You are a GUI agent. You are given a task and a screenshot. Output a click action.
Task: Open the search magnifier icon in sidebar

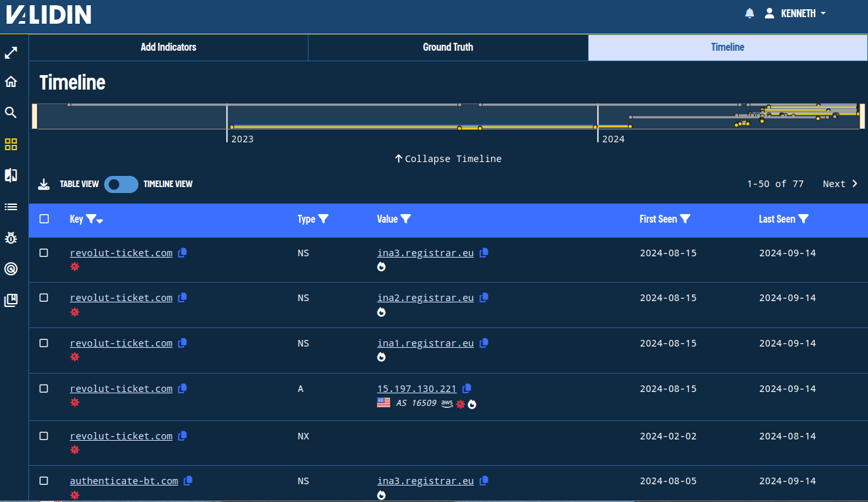(11, 113)
